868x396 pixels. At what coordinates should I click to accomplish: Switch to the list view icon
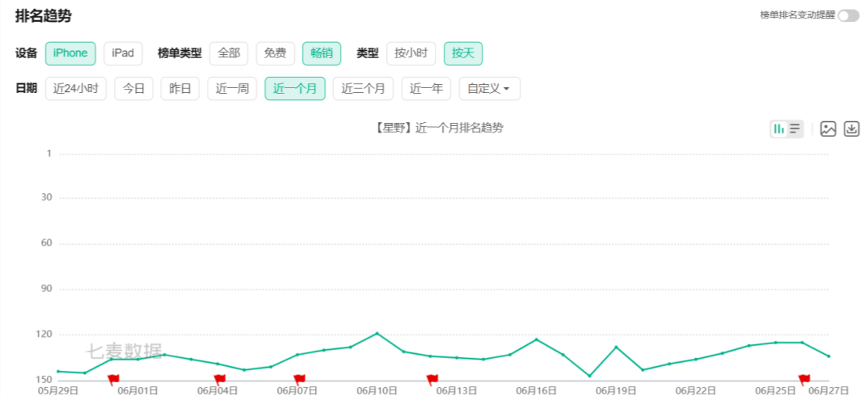point(795,129)
